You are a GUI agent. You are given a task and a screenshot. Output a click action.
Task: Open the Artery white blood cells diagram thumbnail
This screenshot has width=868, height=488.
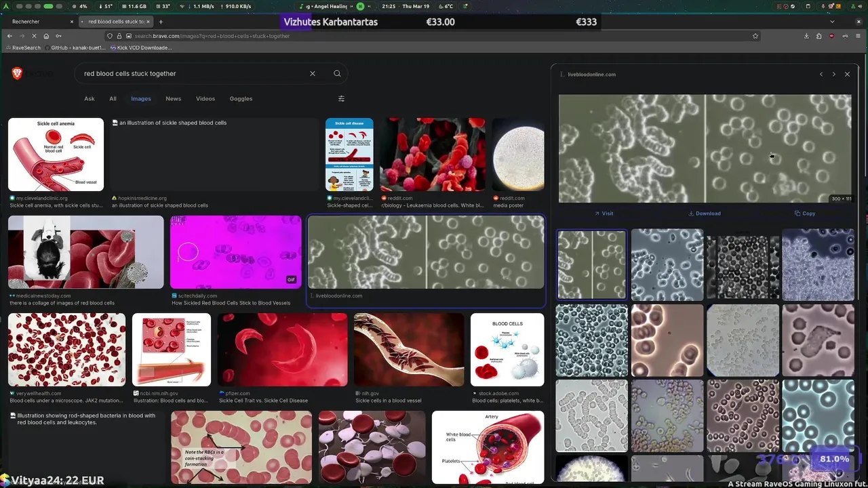(488, 447)
